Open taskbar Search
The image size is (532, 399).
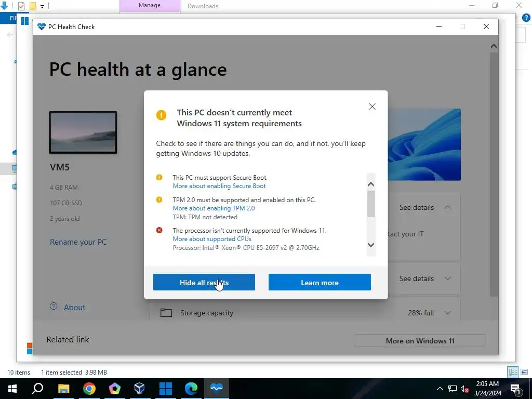37,389
